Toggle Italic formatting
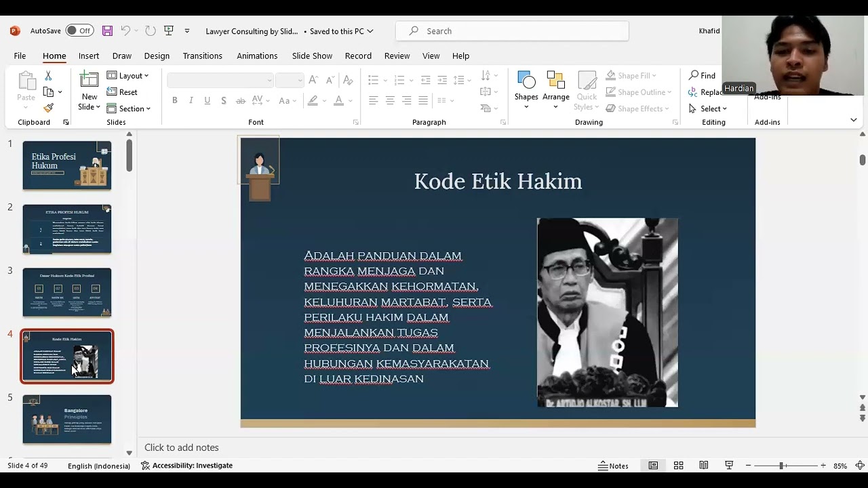 click(x=191, y=100)
